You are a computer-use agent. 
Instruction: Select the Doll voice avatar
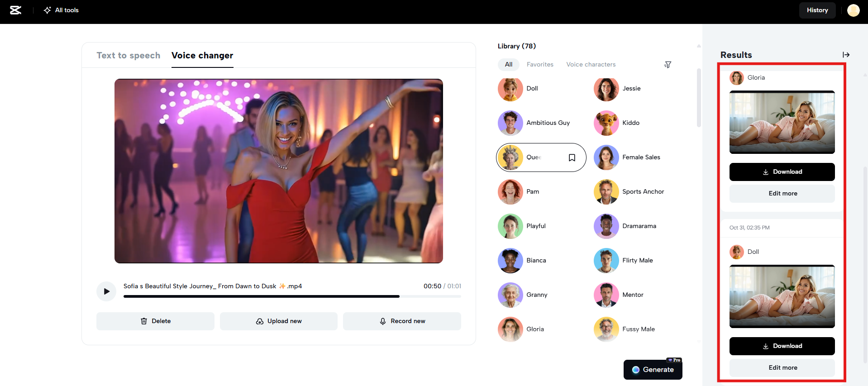pyautogui.click(x=510, y=89)
